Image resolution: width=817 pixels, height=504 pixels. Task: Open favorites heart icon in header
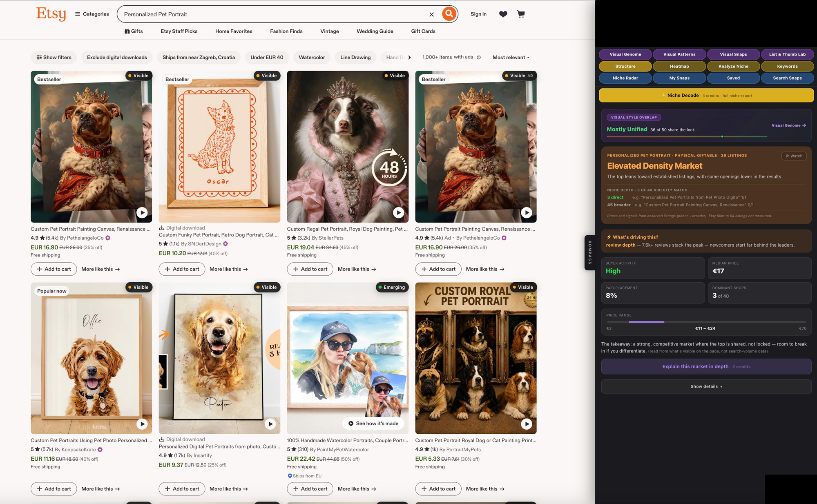(503, 14)
